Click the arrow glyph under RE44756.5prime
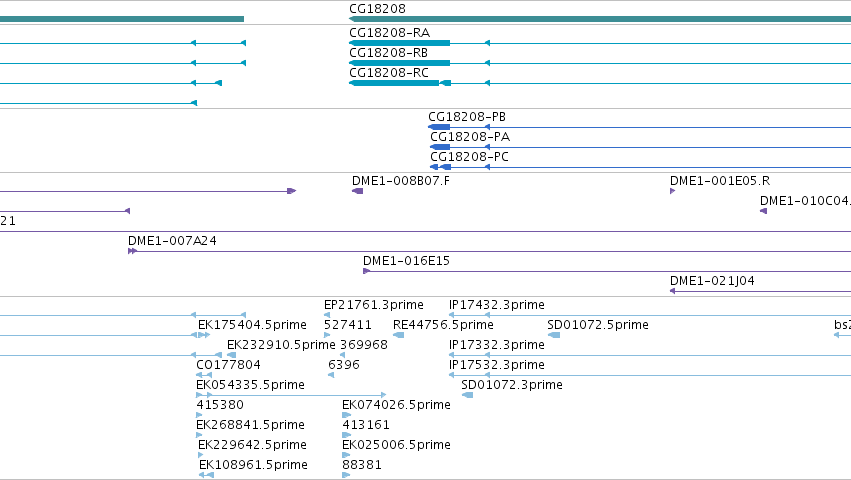The image size is (851, 480). [398, 335]
